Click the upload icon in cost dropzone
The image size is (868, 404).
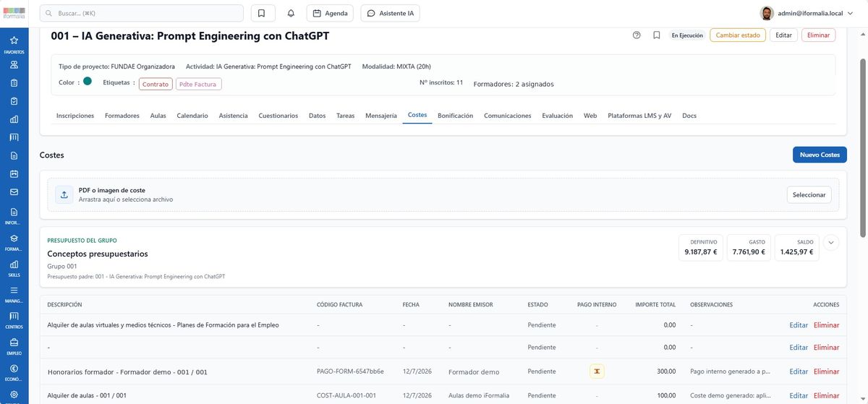tap(64, 194)
